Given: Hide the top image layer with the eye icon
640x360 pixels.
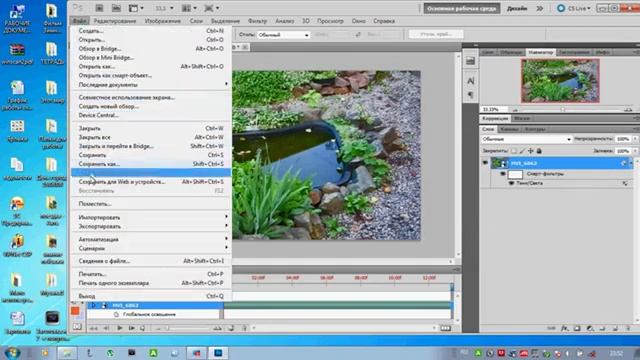Looking at the screenshot, I should [x=485, y=163].
